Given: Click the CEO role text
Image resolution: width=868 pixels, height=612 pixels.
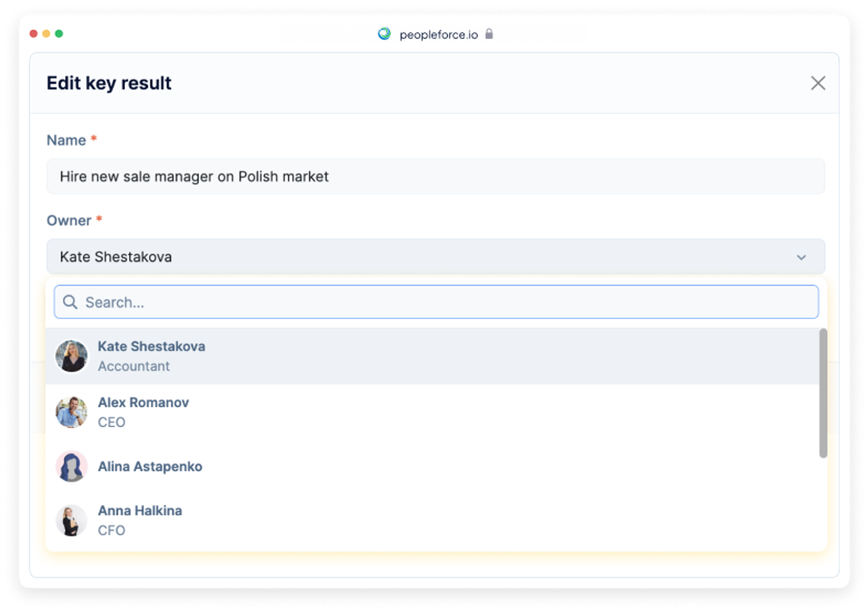Looking at the screenshot, I should (112, 422).
